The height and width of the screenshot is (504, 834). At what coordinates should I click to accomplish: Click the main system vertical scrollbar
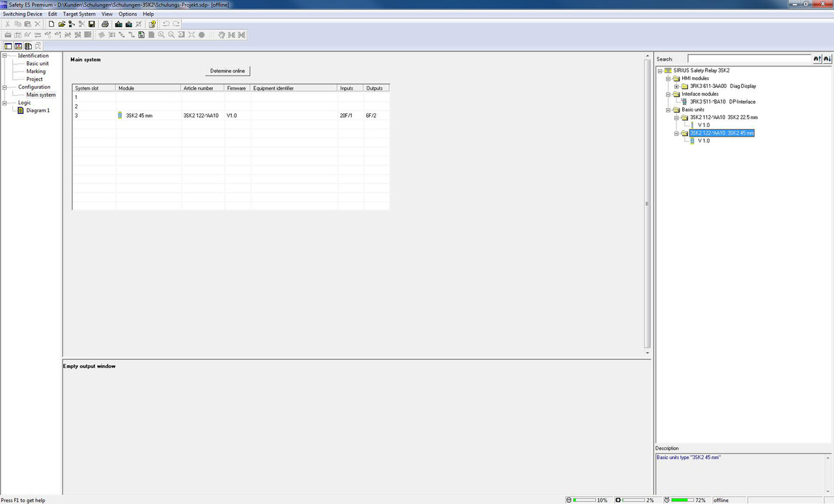point(647,204)
